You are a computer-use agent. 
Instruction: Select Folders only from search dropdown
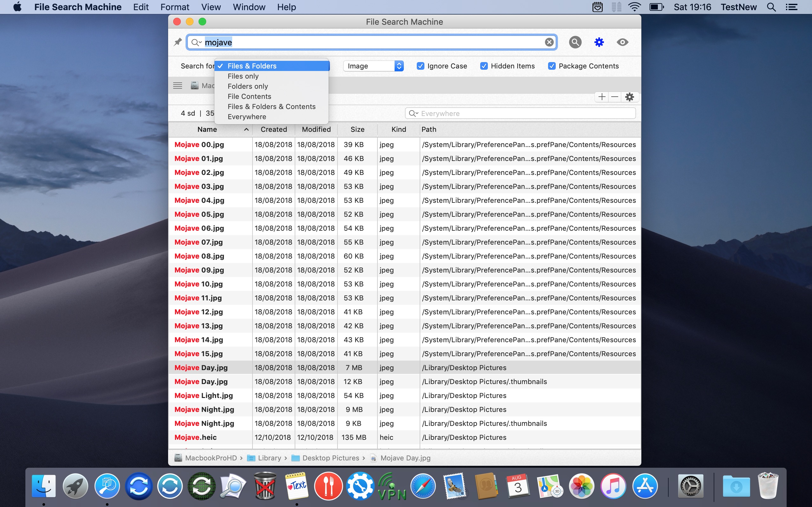(248, 85)
